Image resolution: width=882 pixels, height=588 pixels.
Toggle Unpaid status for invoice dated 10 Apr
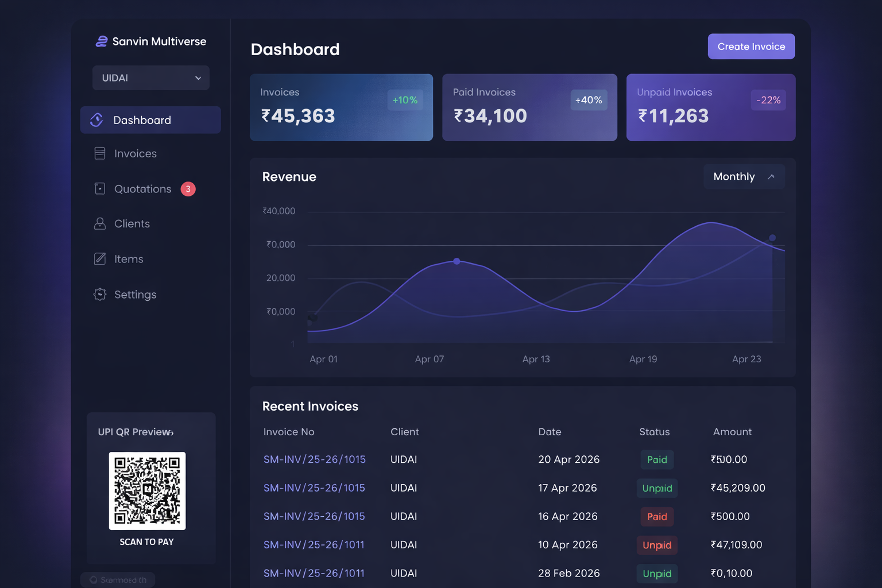[656, 545]
